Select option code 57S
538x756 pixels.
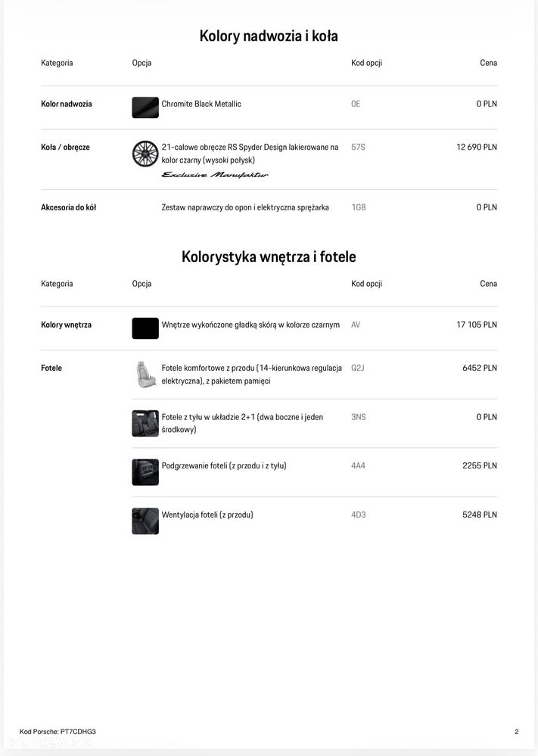pyautogui.click(x=358, y=147)
